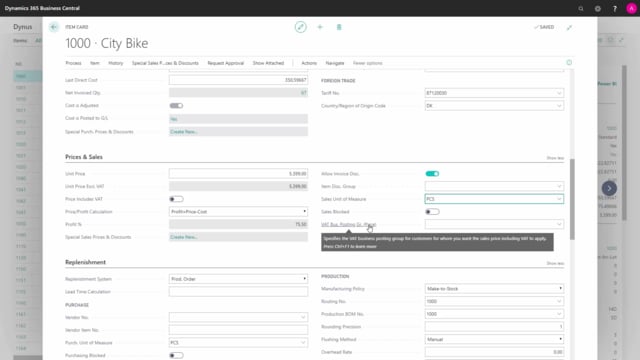Open the Item menu
Image resolution: width=640 pixels, height=360 pixels.
point(95,63)
